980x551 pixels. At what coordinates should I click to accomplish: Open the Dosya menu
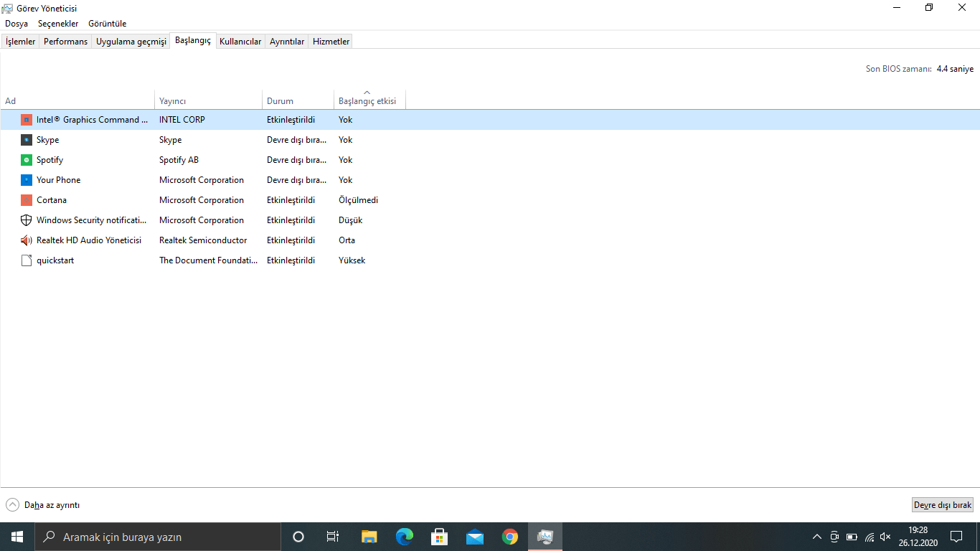(x=17, y=24)
